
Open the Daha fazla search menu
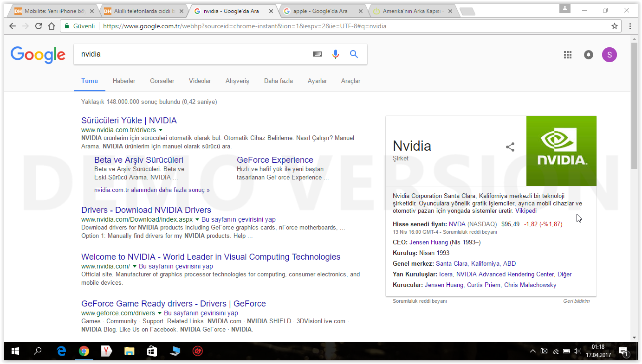(278, 81)
